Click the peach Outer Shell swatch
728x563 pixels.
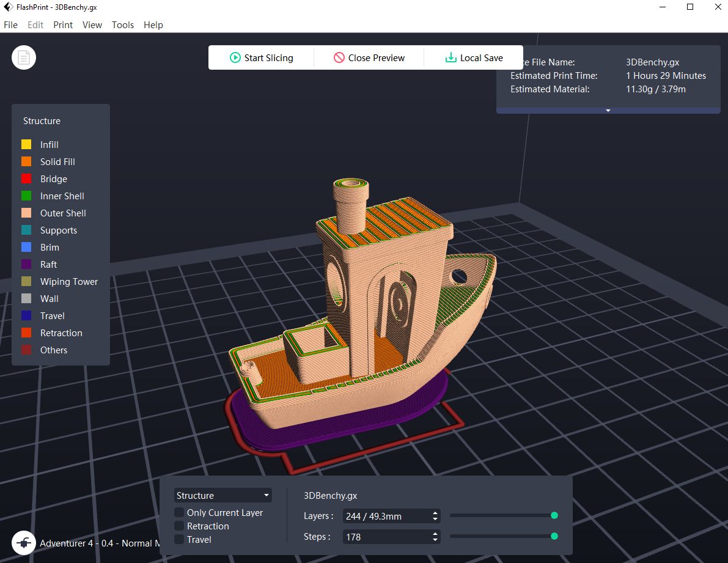click(26, 213)
